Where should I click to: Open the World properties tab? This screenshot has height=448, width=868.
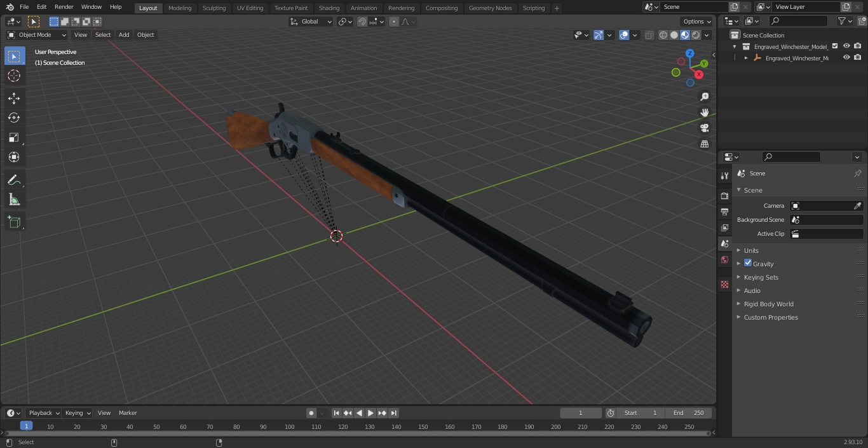point(724,260)
